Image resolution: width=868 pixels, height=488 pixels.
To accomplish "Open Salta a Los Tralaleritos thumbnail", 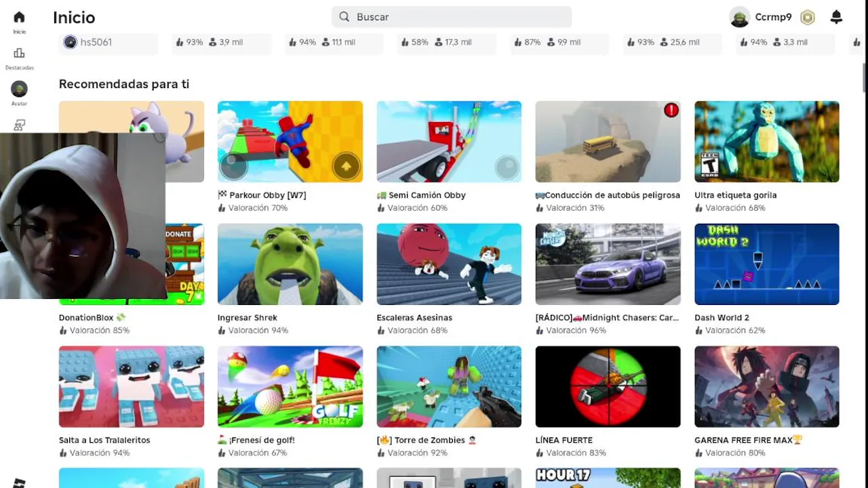I will 132,387.
